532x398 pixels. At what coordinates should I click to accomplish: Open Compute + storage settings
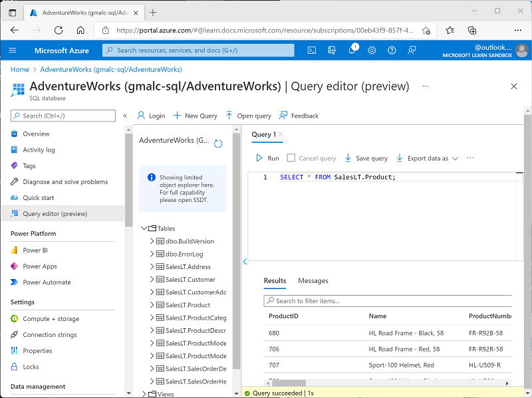click(x=51, y=319)
